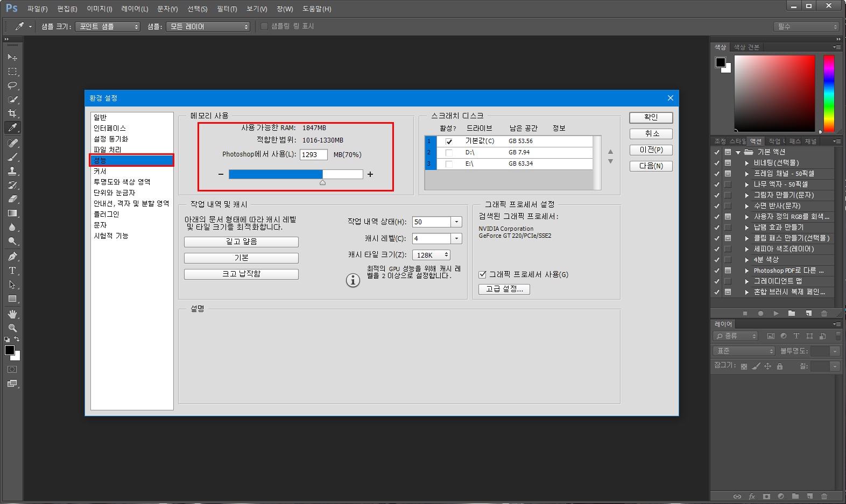The image size is (846, 504).
Task: Enable D:\ scratch disk checkbox
Action: [449, 153]
